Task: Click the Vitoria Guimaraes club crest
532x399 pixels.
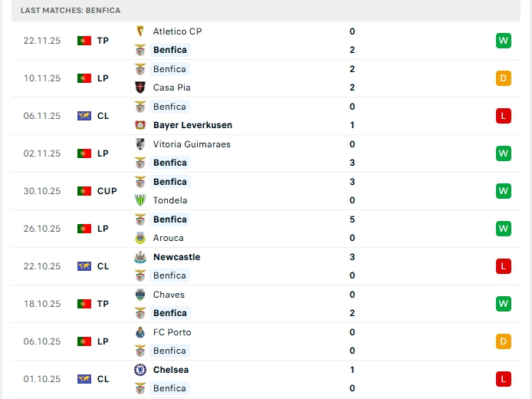Action: tap(140, 144)
